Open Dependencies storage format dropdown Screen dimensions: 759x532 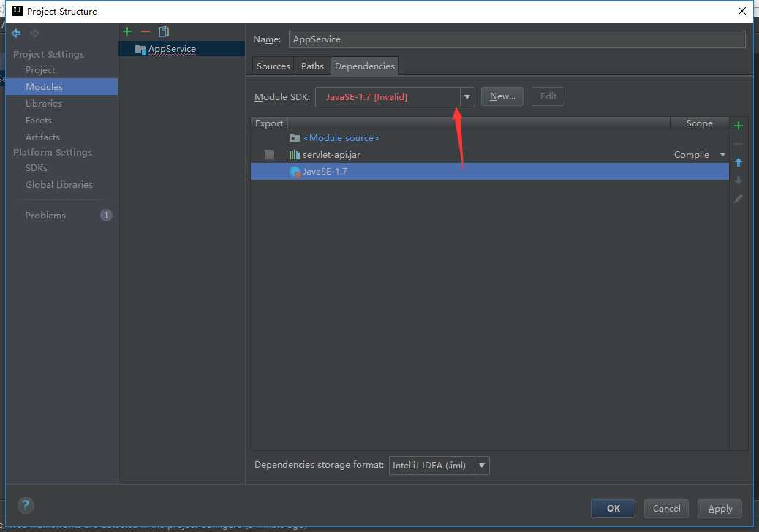[x=482, y=465]
